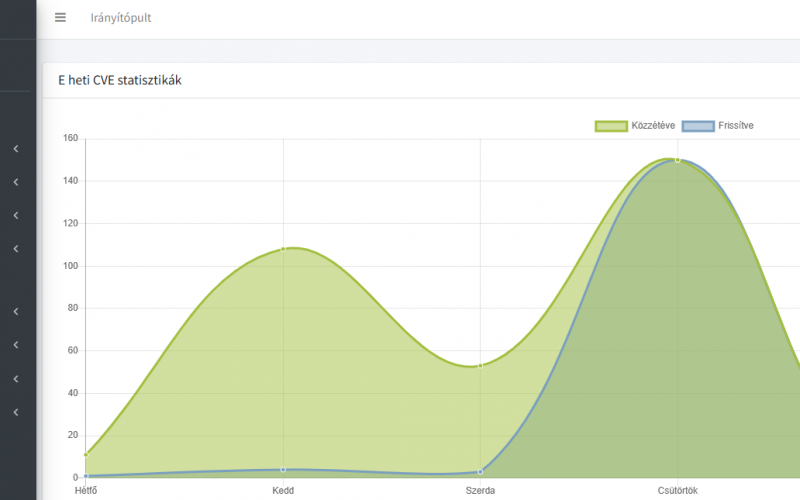The height and width of the screenshot is (500, 800).
Task: Click the blue Frissítve legend color box
Action: tap(698, 126)
